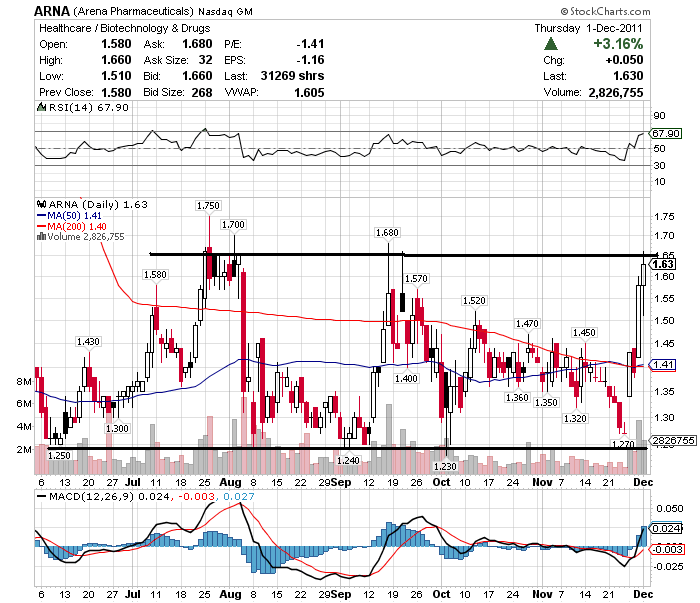
Task: Click the Jul label on MACD panel date axis
Action: pyautogui.click(x=133, y=594)
